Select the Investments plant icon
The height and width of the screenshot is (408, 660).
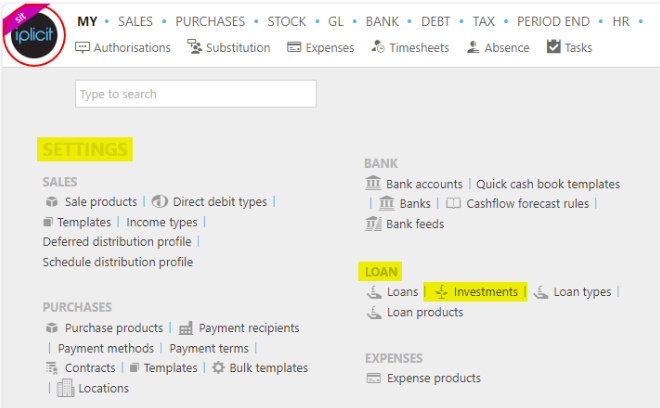tap(442, 292)
